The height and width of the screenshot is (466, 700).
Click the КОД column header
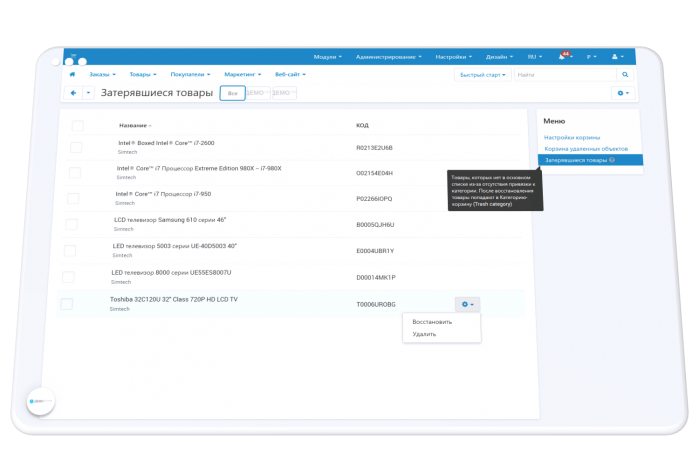(x=362, y=125)
